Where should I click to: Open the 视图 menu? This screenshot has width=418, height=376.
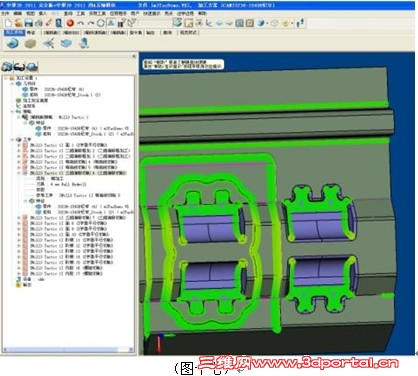(30, 13)
